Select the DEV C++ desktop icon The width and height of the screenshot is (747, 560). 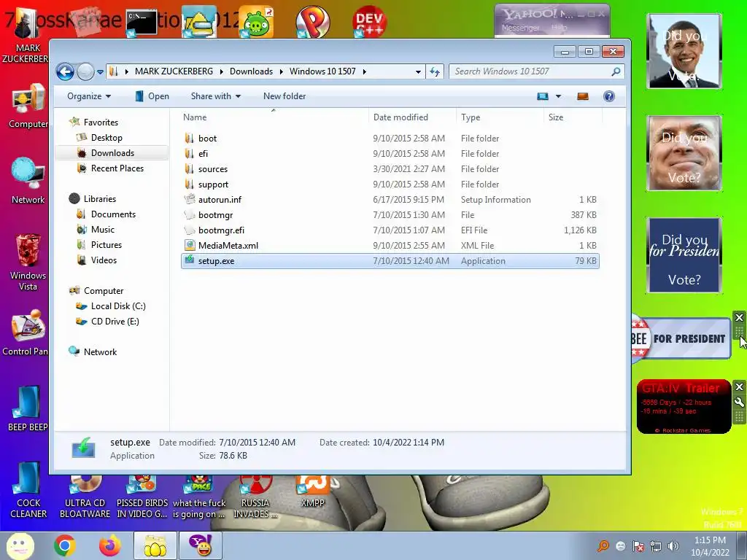pos(370,21)
